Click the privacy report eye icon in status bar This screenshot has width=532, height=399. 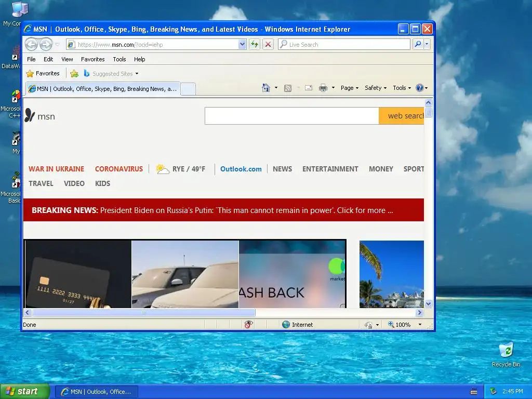248,325
